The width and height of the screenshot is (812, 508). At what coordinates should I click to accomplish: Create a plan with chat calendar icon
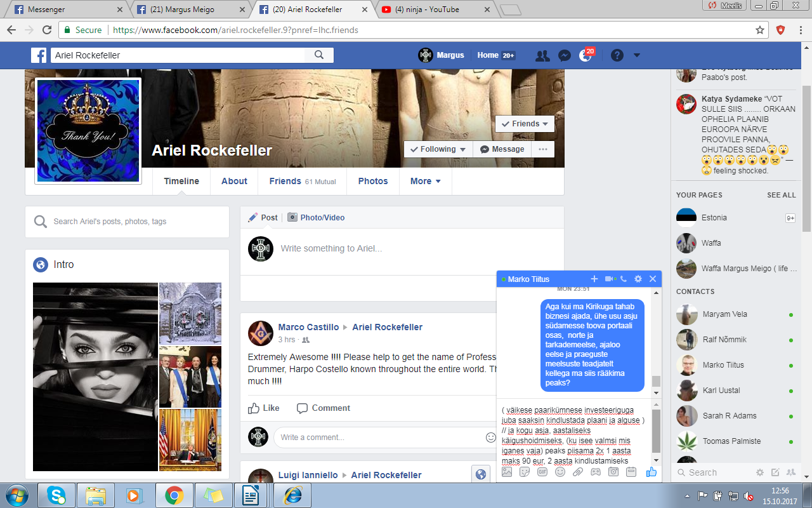click(631, 472)
